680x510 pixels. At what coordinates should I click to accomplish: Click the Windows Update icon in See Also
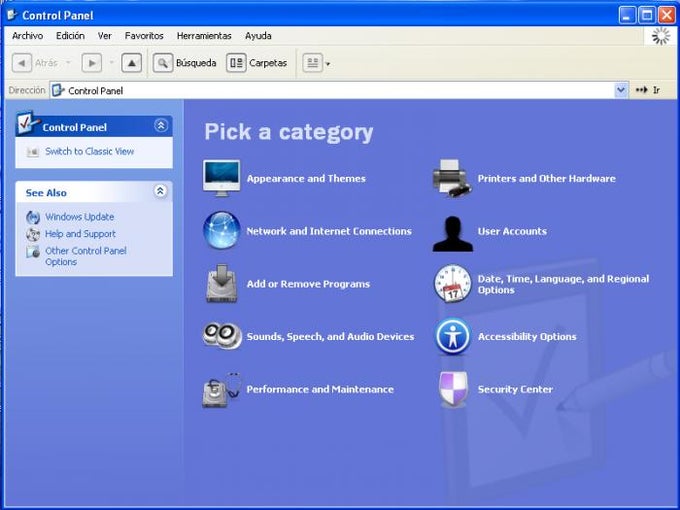(33, 217)
